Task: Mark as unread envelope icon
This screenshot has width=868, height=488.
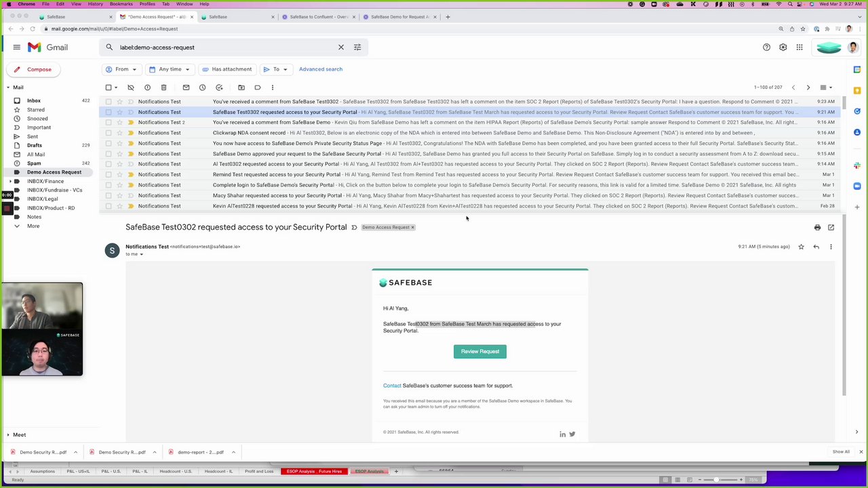Action: (186, 87)
